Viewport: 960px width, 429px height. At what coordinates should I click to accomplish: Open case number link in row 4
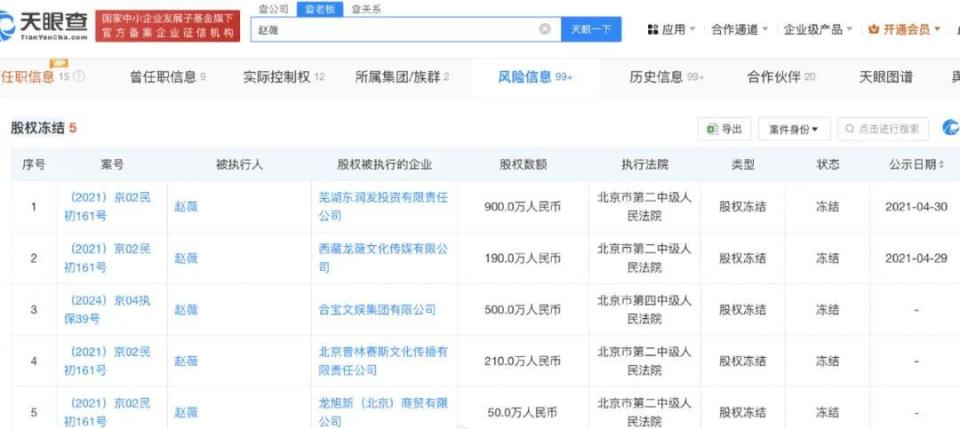[x=109, y=361]
